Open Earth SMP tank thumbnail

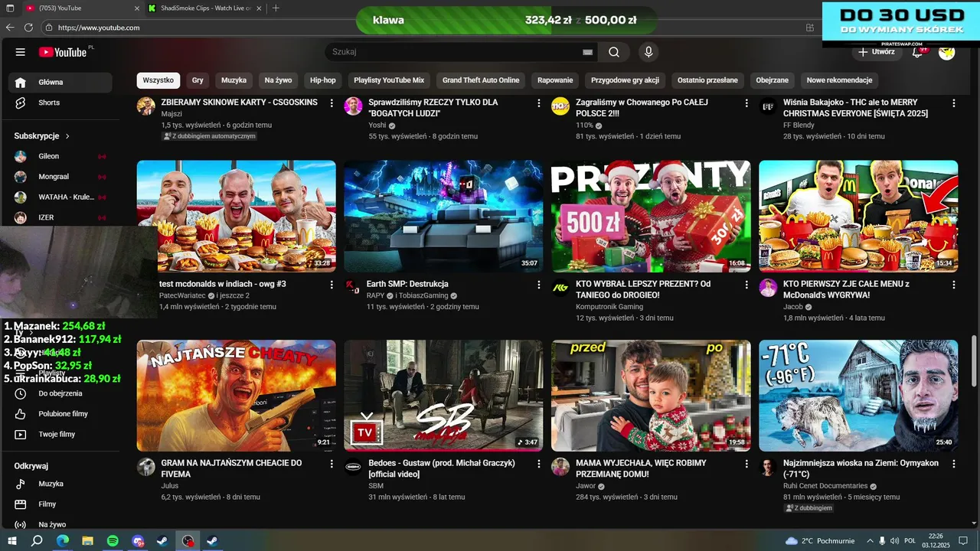[x=443, y=216]
